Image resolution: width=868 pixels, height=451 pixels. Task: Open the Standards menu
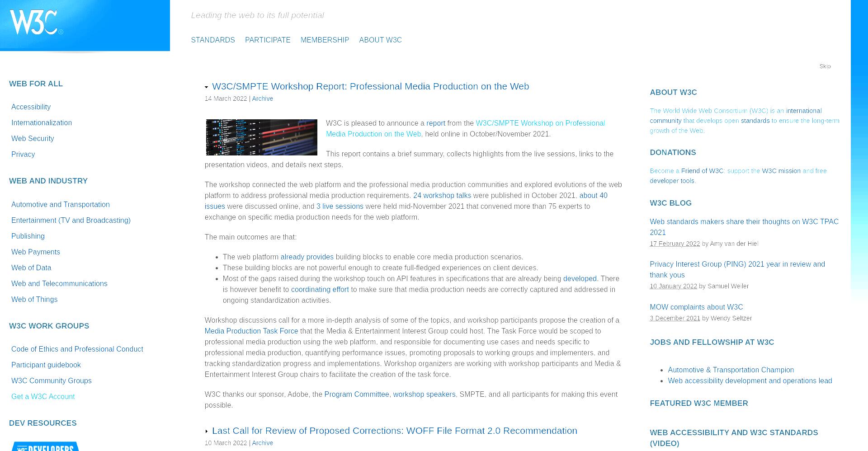click(x=213, y=40)
